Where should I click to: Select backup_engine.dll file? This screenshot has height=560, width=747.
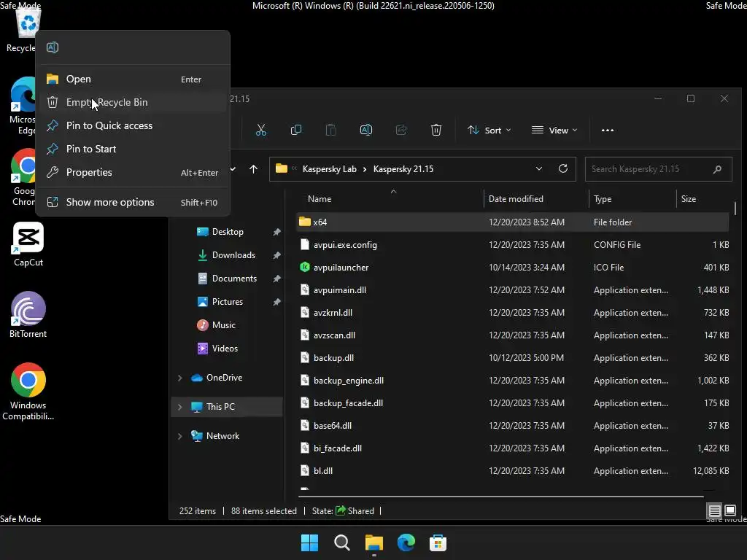(513, 381)
